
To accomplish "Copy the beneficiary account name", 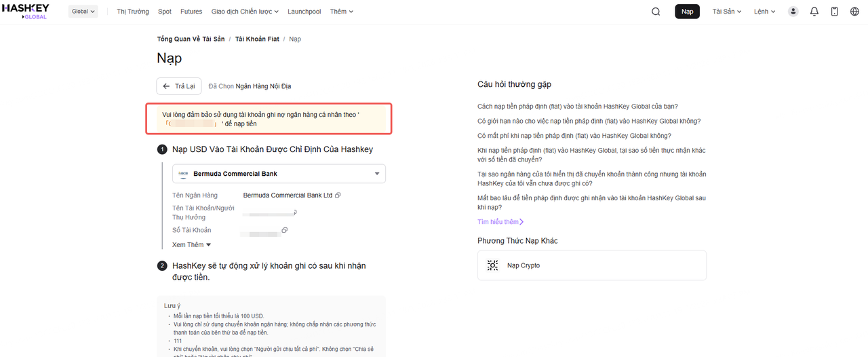I will point(294,212).
